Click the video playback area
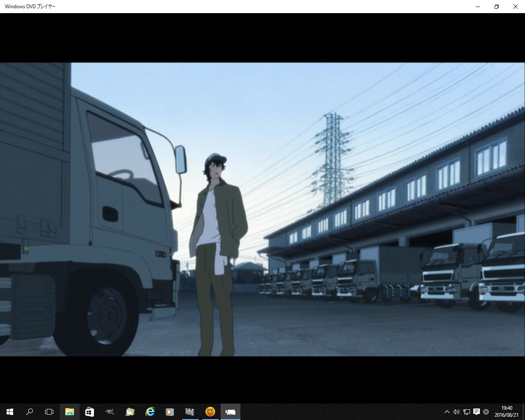The height and width of the screenshot is (420, 525). click(262, 209)
